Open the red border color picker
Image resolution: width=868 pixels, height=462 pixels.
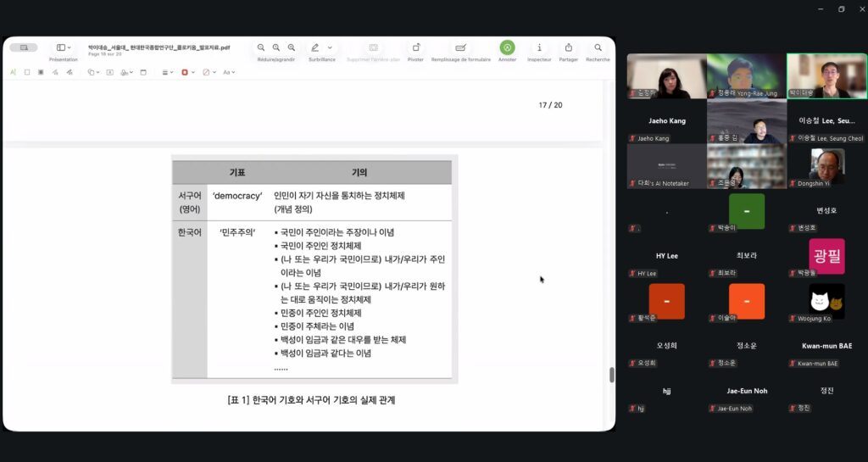coord(187,73)
